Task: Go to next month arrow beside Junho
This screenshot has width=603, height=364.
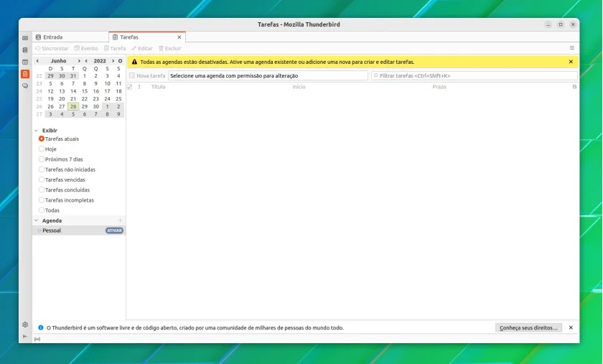Action: coord(79,61)
